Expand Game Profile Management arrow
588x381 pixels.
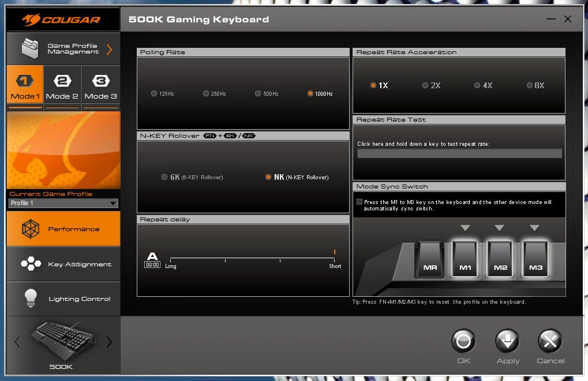tap(110, 50)
